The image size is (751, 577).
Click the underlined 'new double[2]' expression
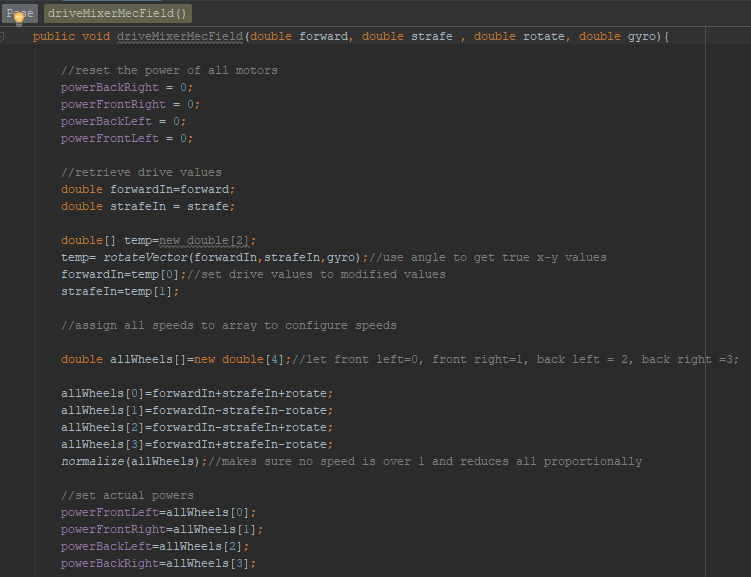coord(204,240)
